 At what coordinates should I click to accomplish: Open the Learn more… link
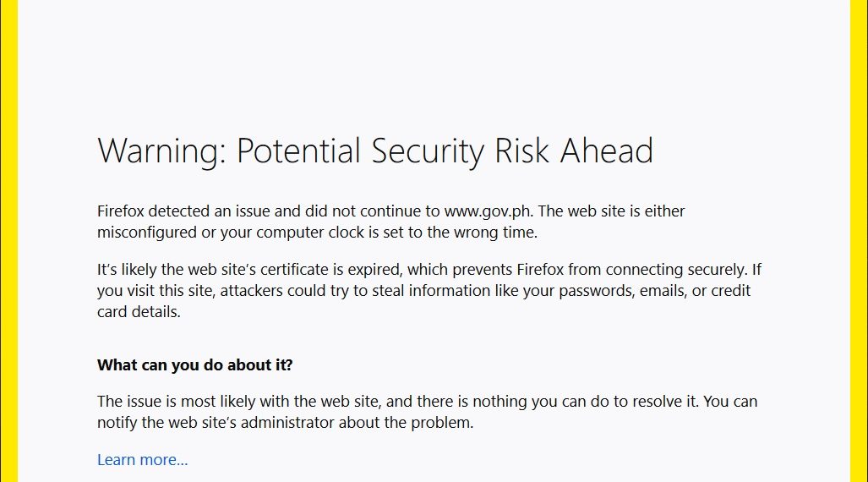(x=142, y=460)
